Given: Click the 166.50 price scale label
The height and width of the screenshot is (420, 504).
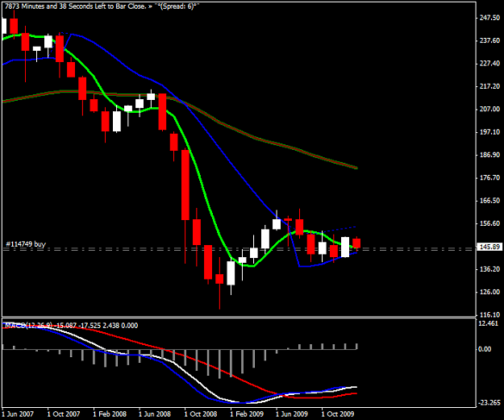Looking at the screenshot, I should (x=489, y=201).
